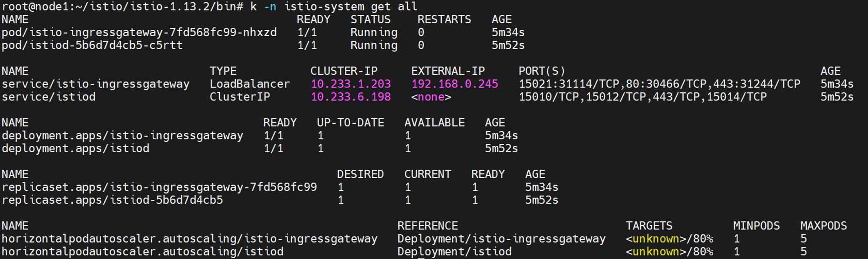Screen dimensions: 868x259
Task: Select 'deployment.apps/istiod' name
Action: [75, 149]
